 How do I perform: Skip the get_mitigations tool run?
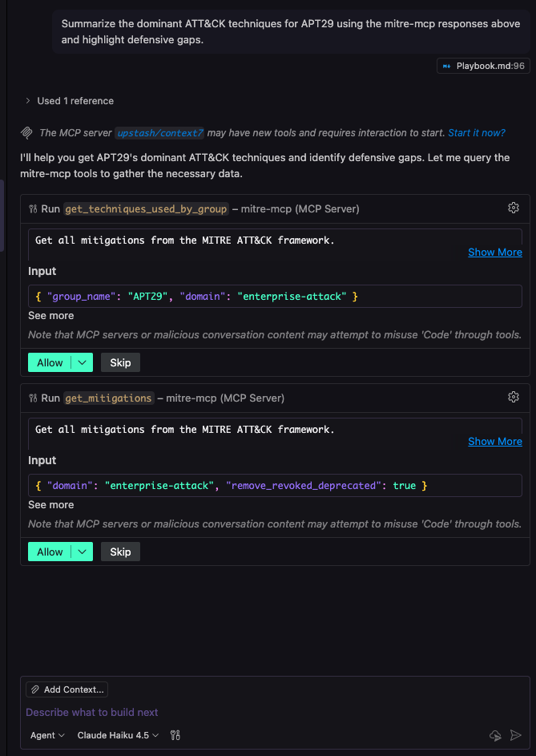(120, 552)
